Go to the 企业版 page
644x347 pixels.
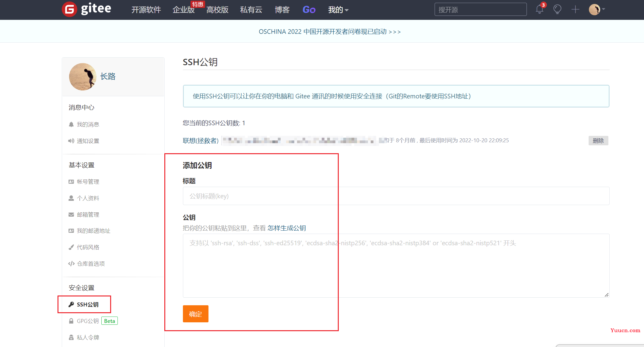[x=184, y=10]
